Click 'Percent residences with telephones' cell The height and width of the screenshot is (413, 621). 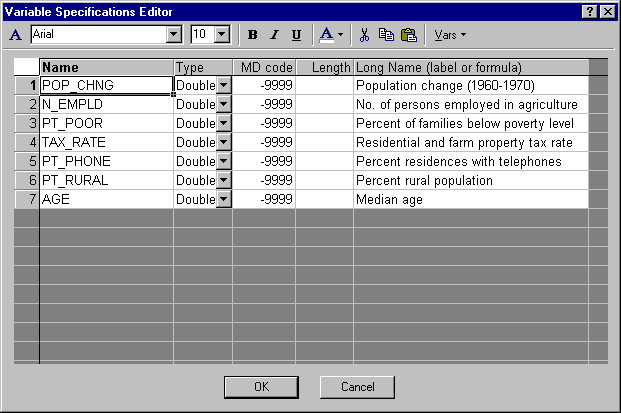pyautogui.click(x=471, y=161)
